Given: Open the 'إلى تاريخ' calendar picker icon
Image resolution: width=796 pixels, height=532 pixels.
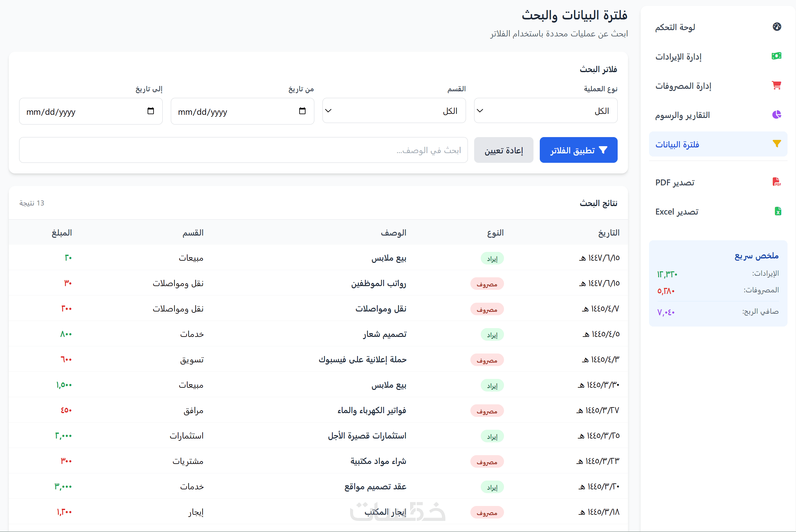Looking at the screenshot, I should 151,111.
